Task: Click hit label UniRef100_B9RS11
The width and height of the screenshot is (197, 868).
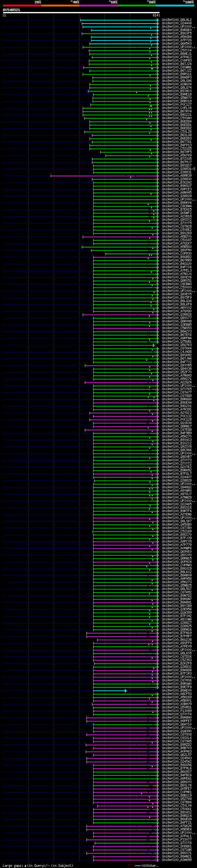Action: [x=176, y=74]
